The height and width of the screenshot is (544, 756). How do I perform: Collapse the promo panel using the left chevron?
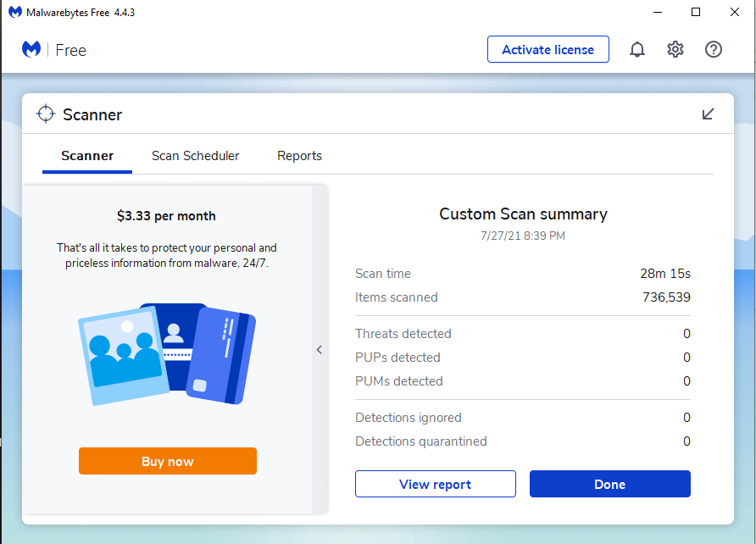click(320, 350)
